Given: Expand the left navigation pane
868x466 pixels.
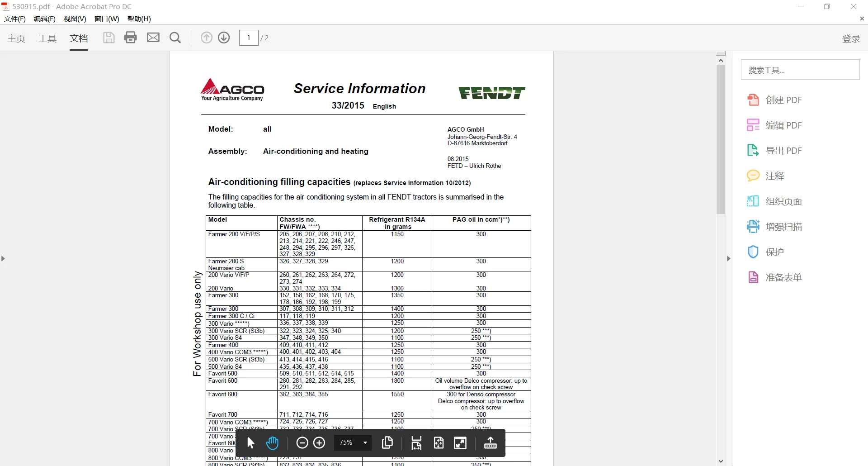Looking at the screenshot, I should [3, 259].
